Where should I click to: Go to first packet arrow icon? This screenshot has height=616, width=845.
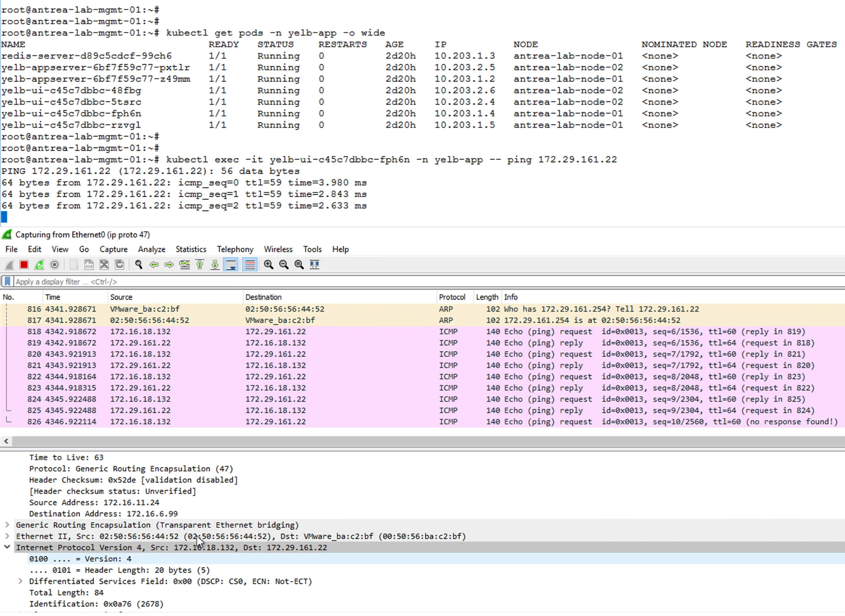click(x=200, y=265)
